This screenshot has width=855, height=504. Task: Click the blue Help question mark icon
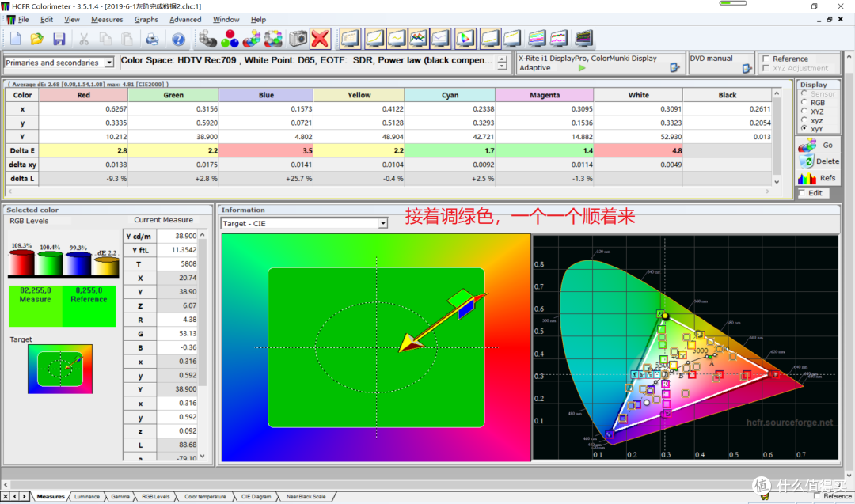click(179, 39)
